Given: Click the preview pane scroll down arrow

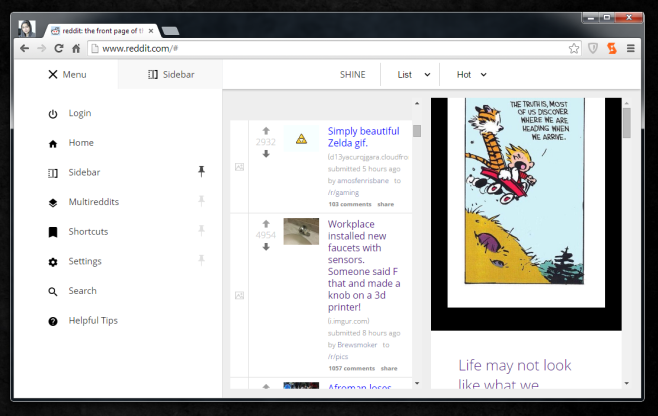Looking at the screenshot, I should (x=627, y=383).
